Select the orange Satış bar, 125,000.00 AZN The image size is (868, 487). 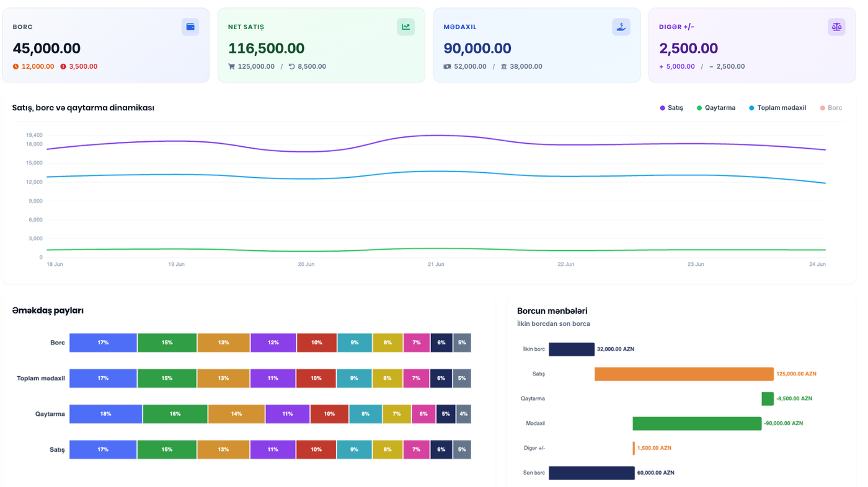[684, 374]
